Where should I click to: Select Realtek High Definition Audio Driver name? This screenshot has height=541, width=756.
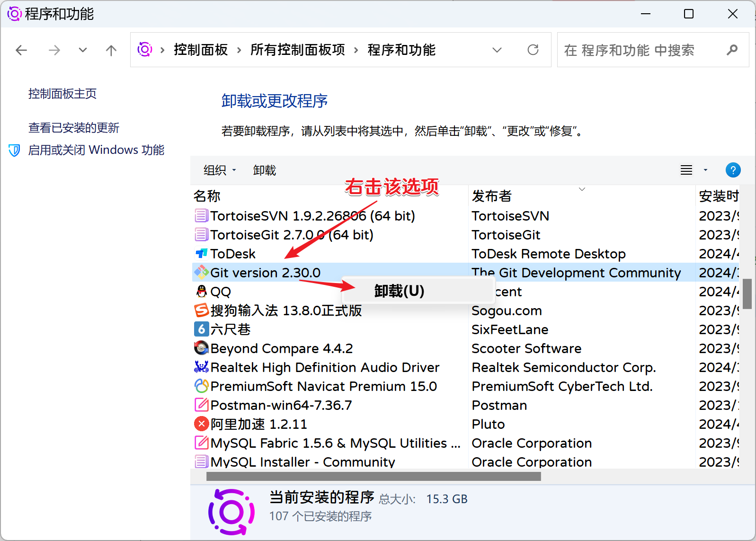[x=325, y=367]
